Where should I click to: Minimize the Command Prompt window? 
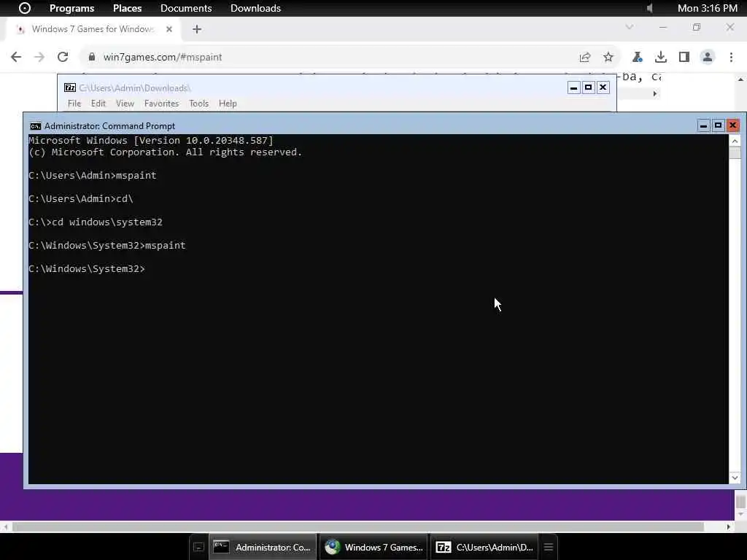click(703, 125)
